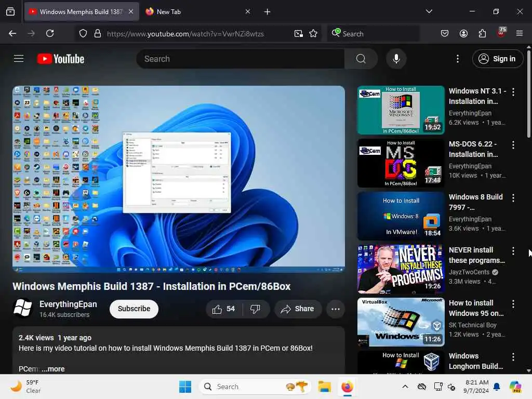Open Copilot preview icon in taskbar
532x399 pixels.
[x=515, y=387]
